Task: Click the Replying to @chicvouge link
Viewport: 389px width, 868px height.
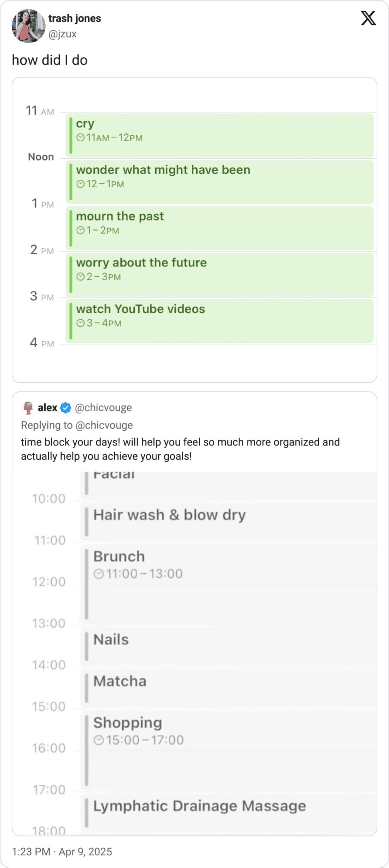Action: coord(77,425)
